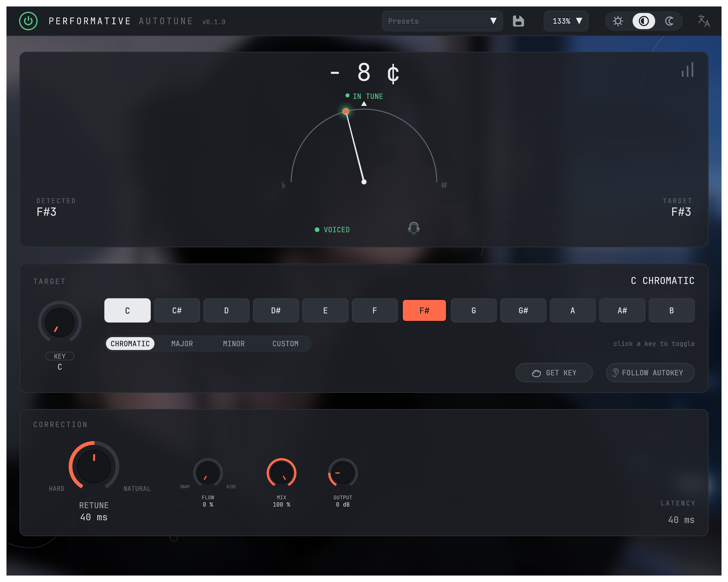Open the 133% zoom scale dropdown

coord(566,21)
